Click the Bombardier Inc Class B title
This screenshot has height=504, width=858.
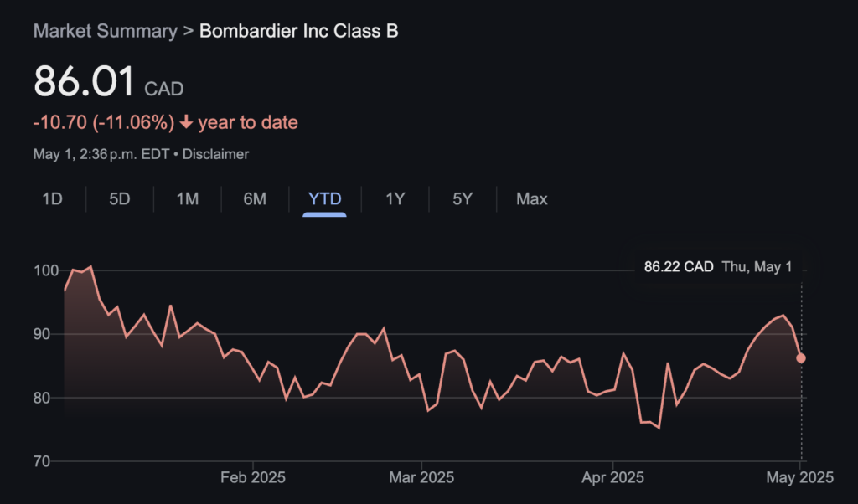coord(299,31)
